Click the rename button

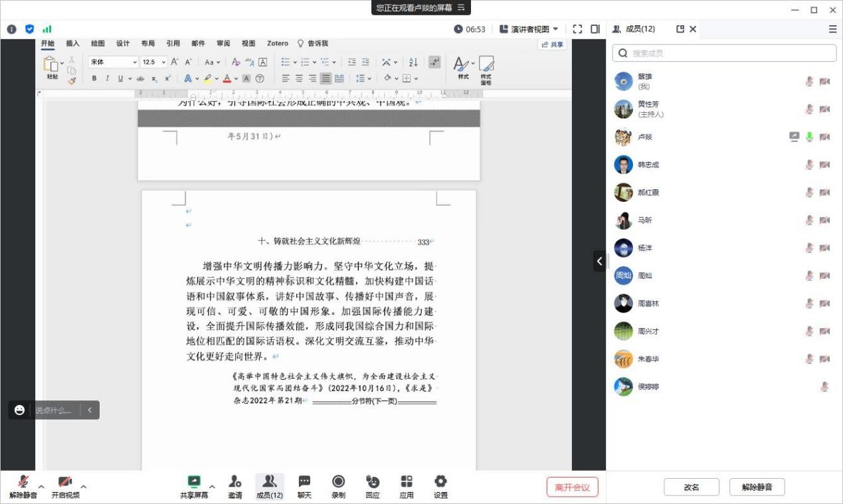[x=692, y=487]
